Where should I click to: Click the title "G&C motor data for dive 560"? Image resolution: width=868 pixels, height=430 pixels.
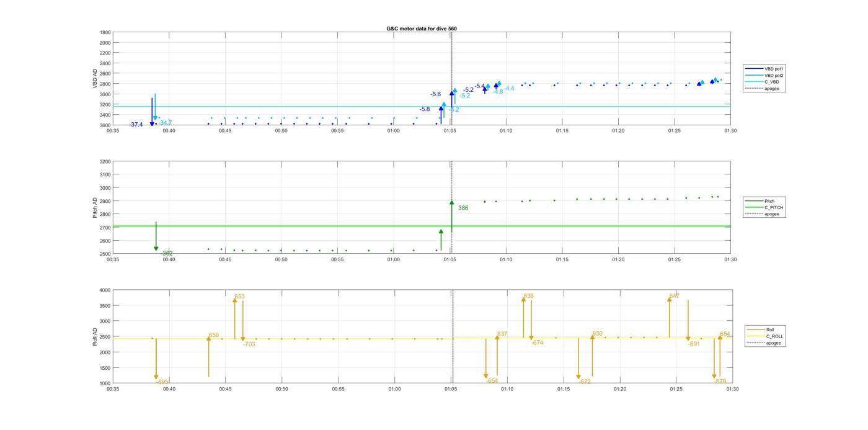point(422,29)
